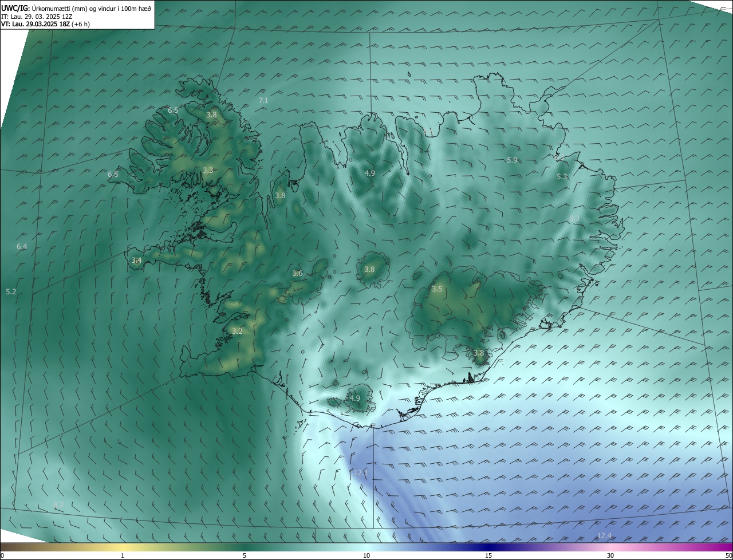Viewport: 733px width, 560px height.
Task: Select the 12.1 value offshore
Action: [361, 473]
